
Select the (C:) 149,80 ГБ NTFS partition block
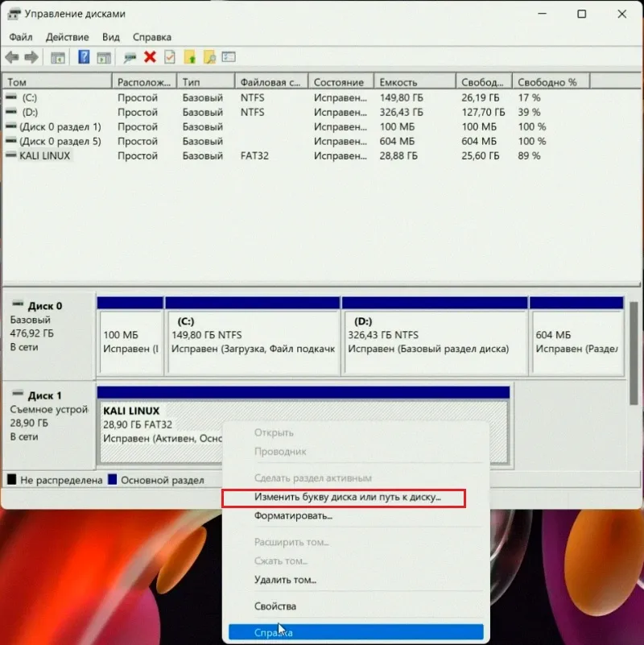click(253, 336)
